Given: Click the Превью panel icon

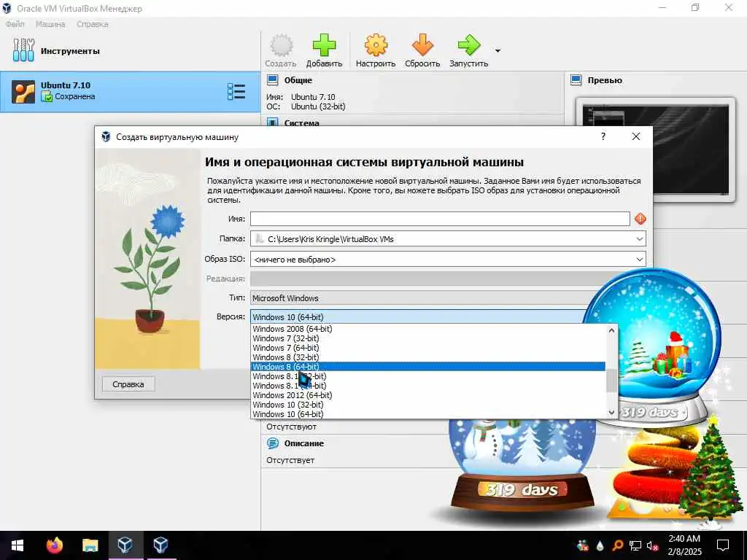Looking at the screenshot, I should pyautogui.click(x=576, y=80).
